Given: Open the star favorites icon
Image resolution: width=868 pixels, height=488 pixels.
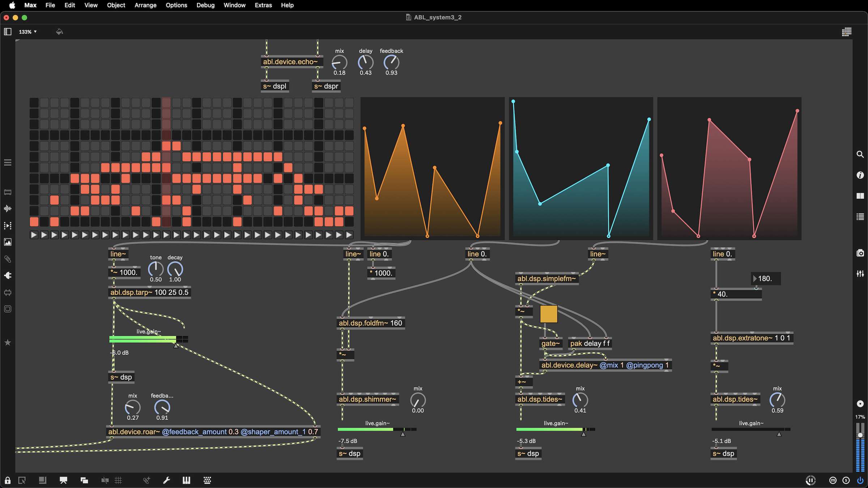Looking at the screenshot, I should click(8, 342).
